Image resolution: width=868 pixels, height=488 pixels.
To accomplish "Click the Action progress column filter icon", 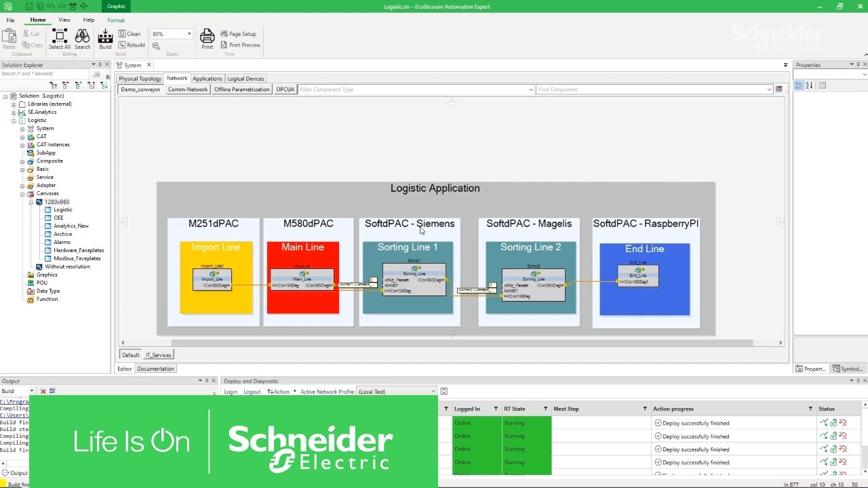I will (x=810, y=409).
